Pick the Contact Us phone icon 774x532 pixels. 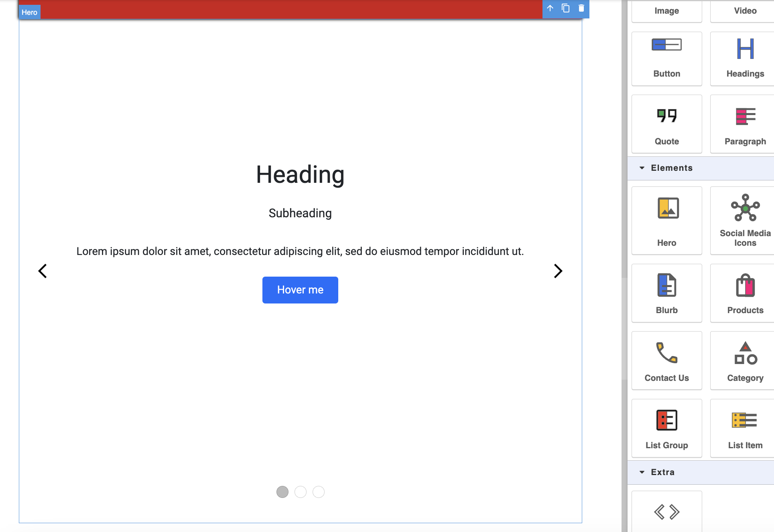[667, 352]
